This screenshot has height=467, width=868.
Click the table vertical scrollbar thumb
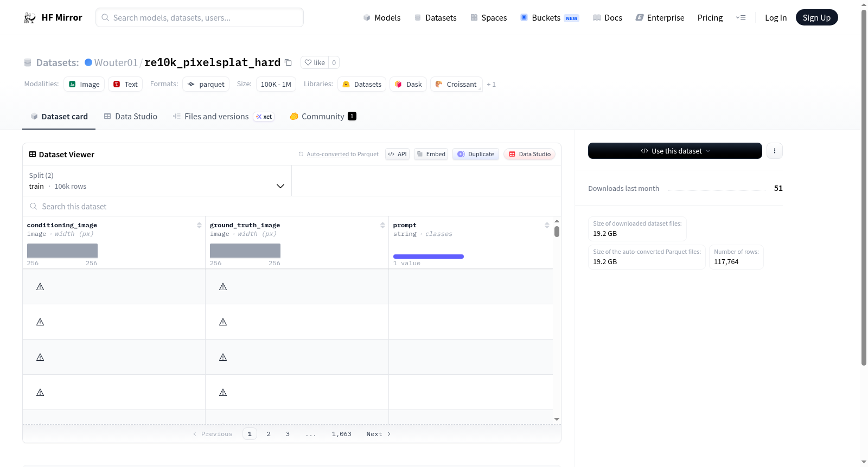point(557,232)
